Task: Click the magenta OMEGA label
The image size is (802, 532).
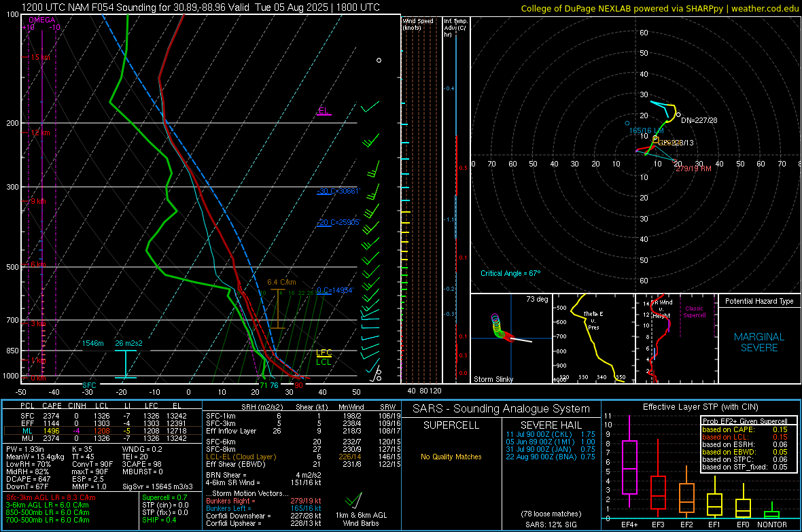Action: click(x=41, y=20)
